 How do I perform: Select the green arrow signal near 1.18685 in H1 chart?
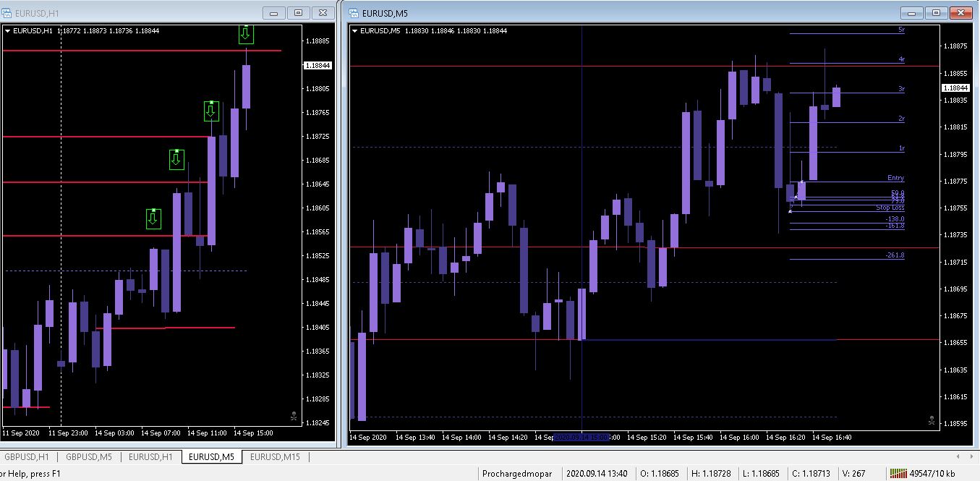pyautogui.click(x=176, y=159)
